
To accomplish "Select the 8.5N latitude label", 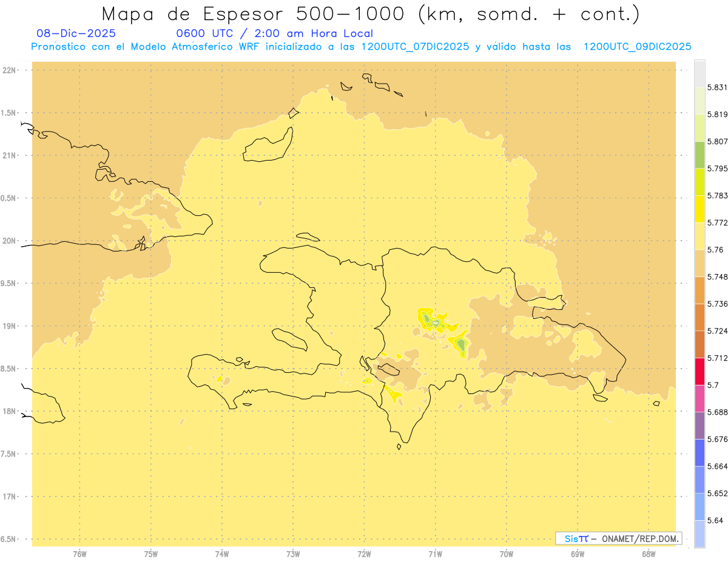I will [x=8, y=369].
